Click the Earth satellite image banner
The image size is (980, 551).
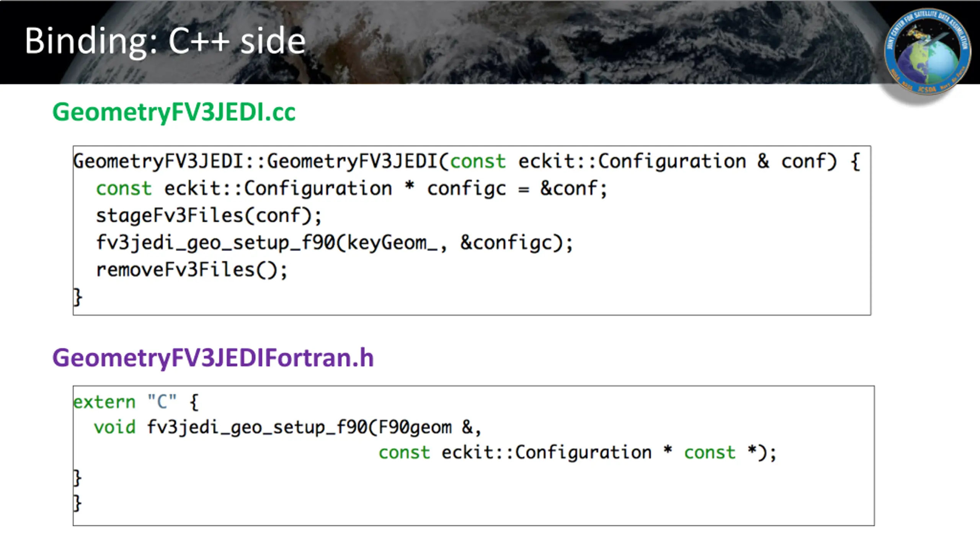(x=490, y=42)
